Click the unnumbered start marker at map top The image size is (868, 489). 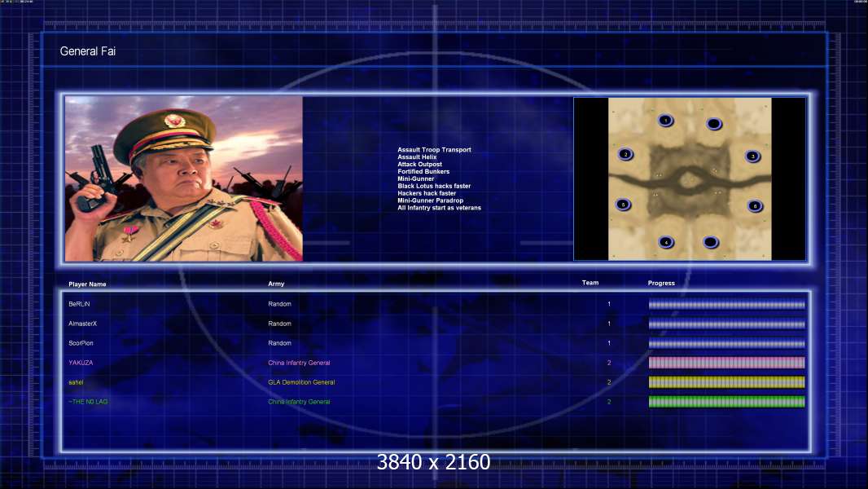(714, 124)
